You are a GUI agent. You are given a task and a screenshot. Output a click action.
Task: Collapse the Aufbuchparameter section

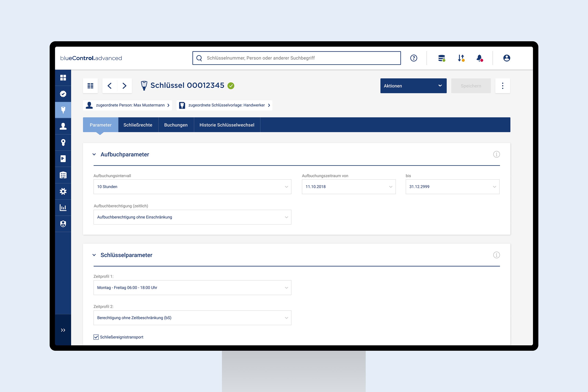[x=94, y=154]
